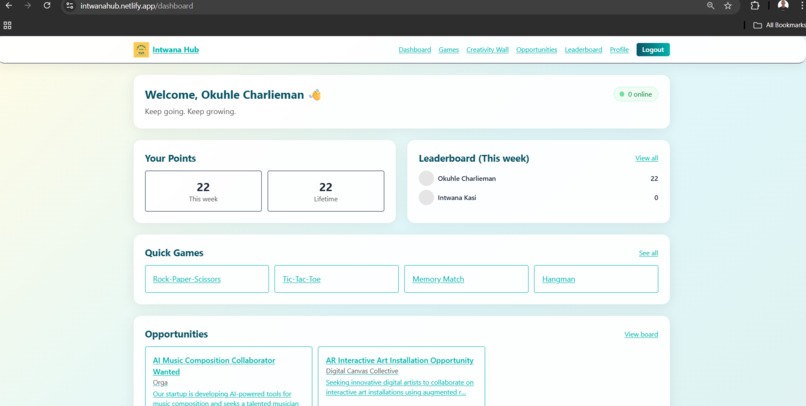Bookmark this page with star icon
The image size is (806, 406).
tap(728, 6)
